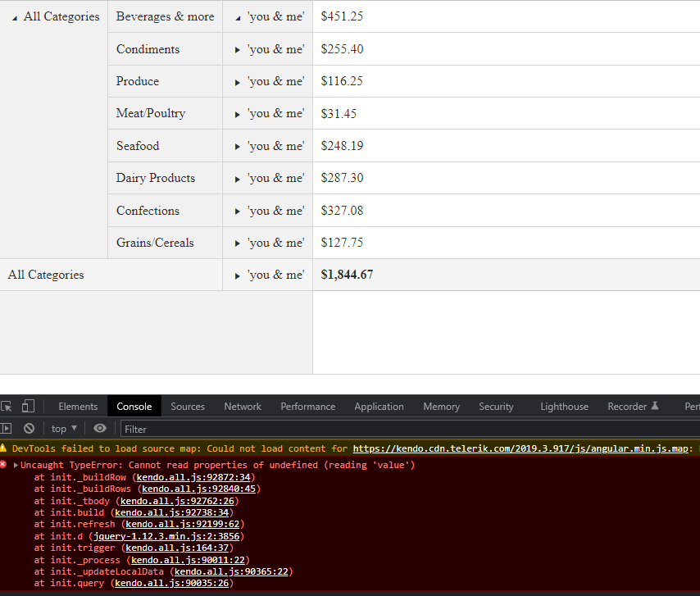This screenshot has width=700, height=596.
Task: Click the clear console icon
Action: click(x=29, y=429)
